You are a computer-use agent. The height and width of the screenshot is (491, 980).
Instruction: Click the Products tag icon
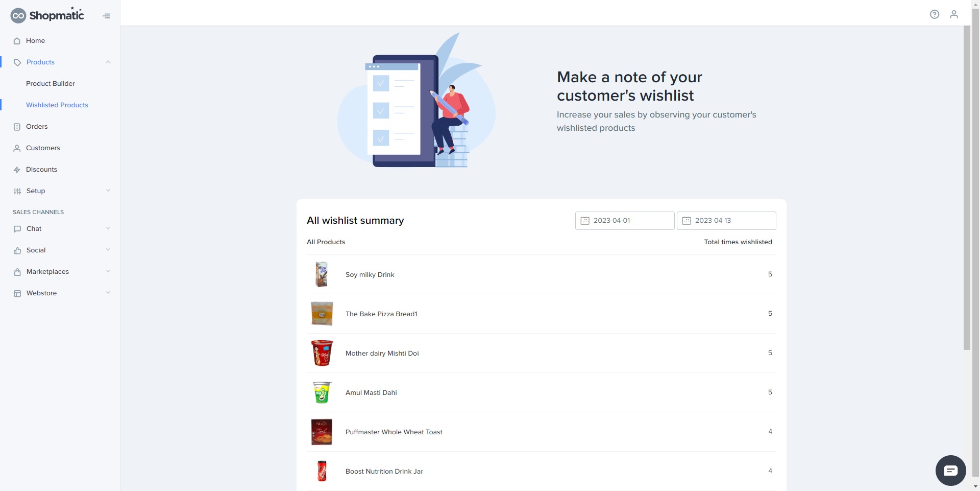coord(17,62)
